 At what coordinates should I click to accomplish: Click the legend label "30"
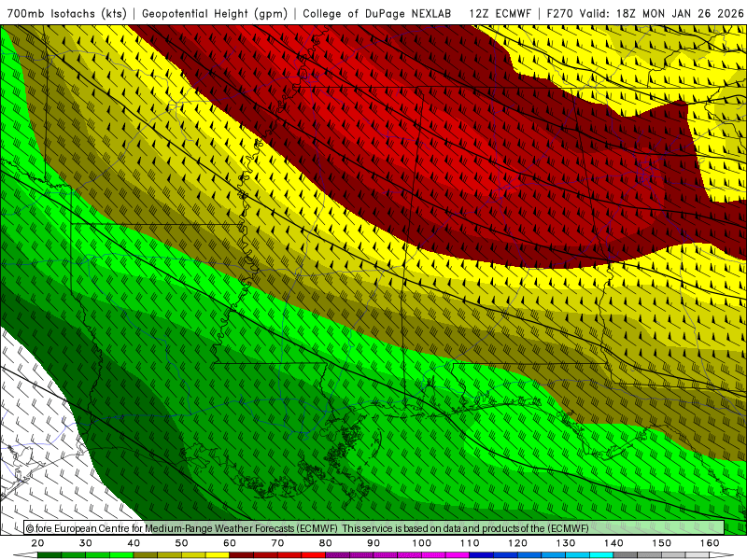86,543
